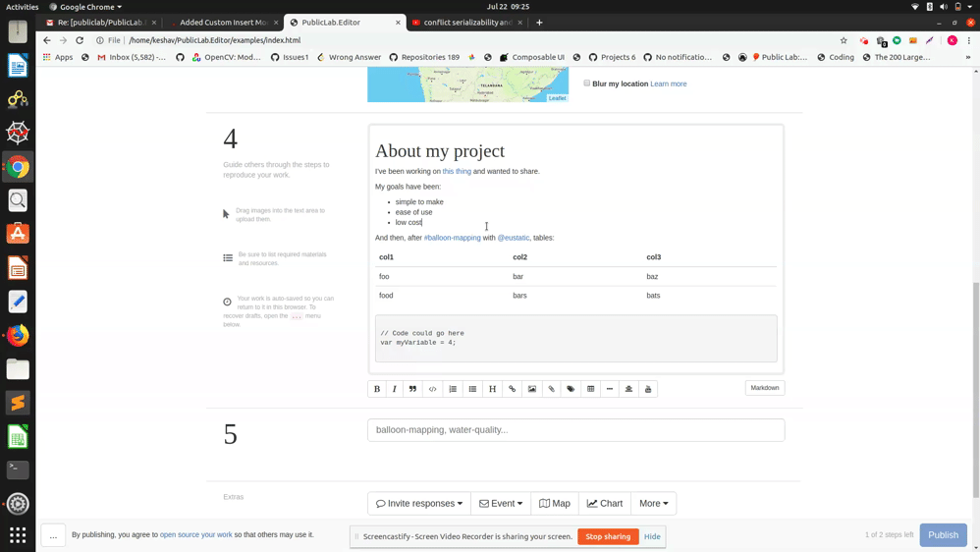
Task: Open the Activities overview
Action: (x=22, y=6)
